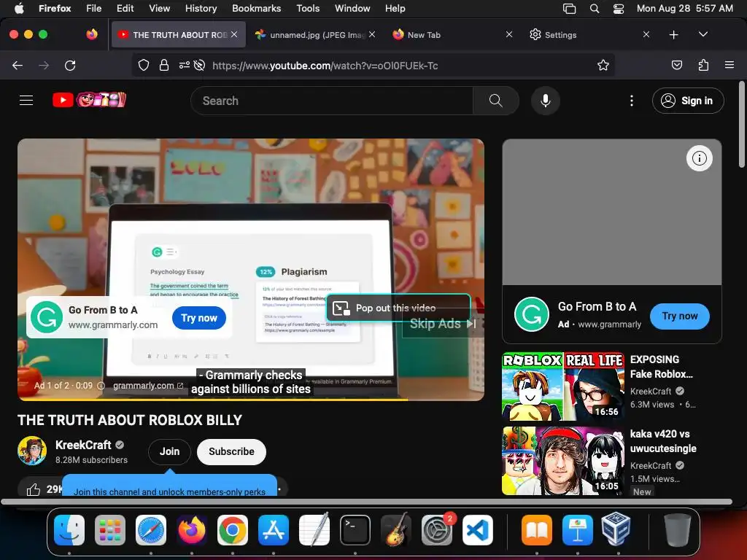The width and height of the screenshot is (747, 560).
Task: Go back with browser back arrow
Action: pyautogui.click(x=18, y=65)
